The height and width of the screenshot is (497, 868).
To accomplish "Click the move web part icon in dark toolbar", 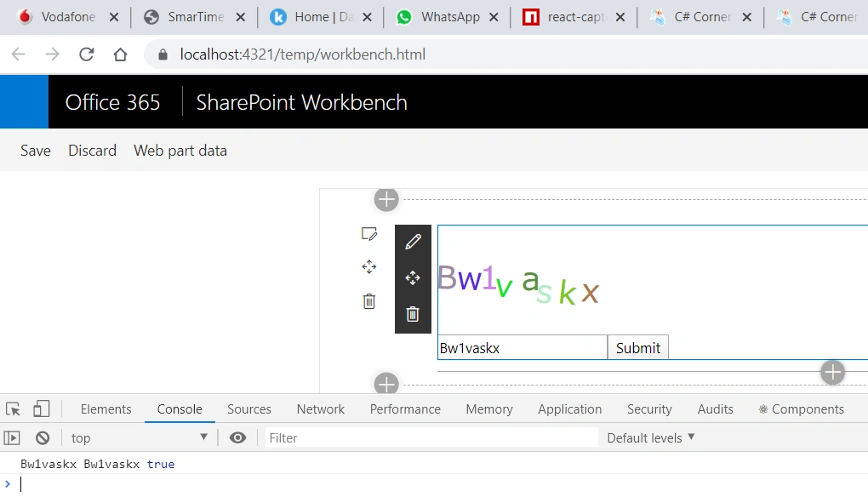I will 413,277.
